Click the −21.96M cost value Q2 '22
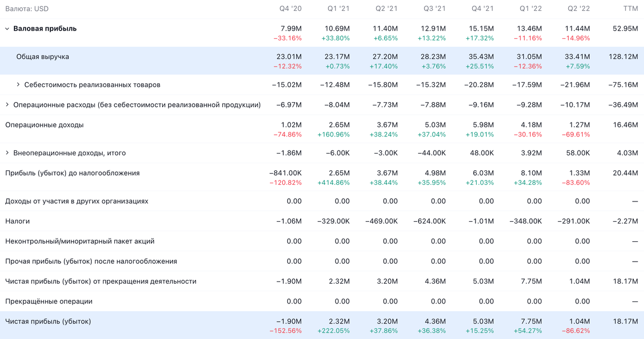Screen dimensions: 644x339 coord(574,85)
